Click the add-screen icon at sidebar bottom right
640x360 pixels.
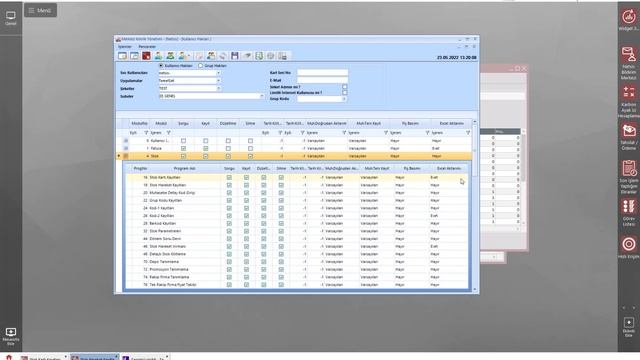coord(629,322)
